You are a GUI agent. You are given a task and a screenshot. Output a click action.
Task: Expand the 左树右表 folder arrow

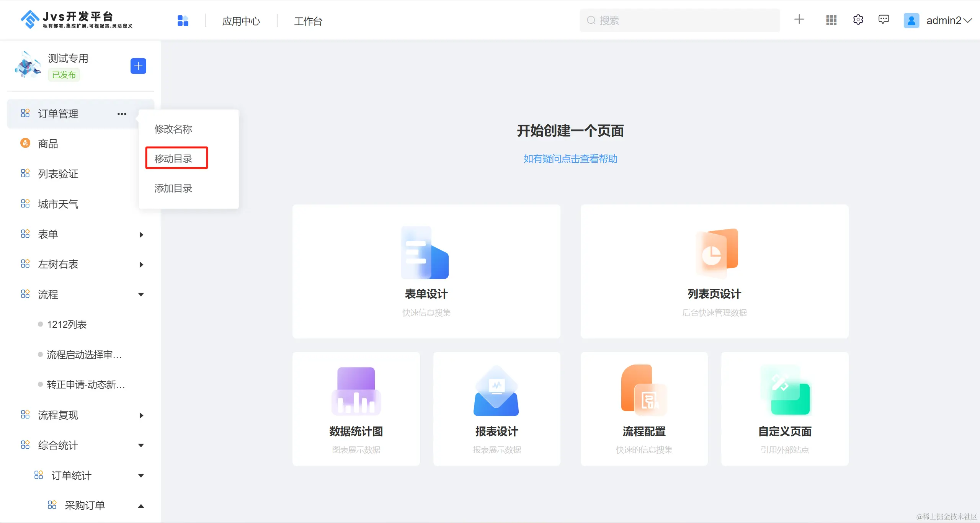[x=141, y=265]
